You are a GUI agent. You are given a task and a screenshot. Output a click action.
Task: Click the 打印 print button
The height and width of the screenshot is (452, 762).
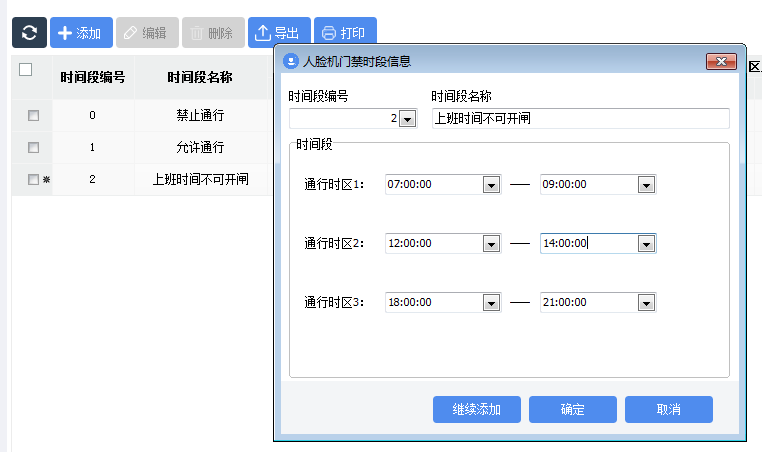tap(345, 33)
